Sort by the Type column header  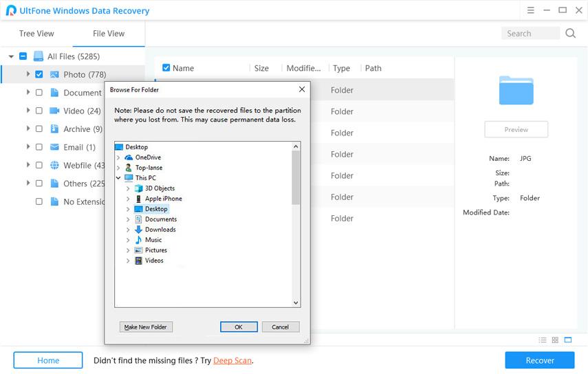tap(341, 68)
